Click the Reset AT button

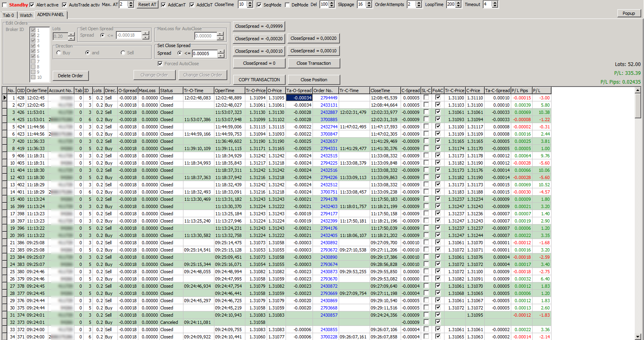click(147, 4)
